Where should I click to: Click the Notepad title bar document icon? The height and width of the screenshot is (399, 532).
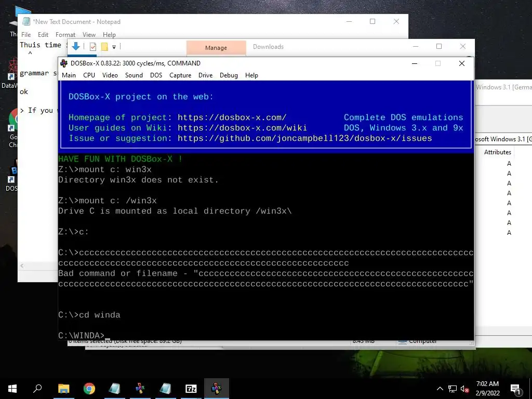click(26, 21)
